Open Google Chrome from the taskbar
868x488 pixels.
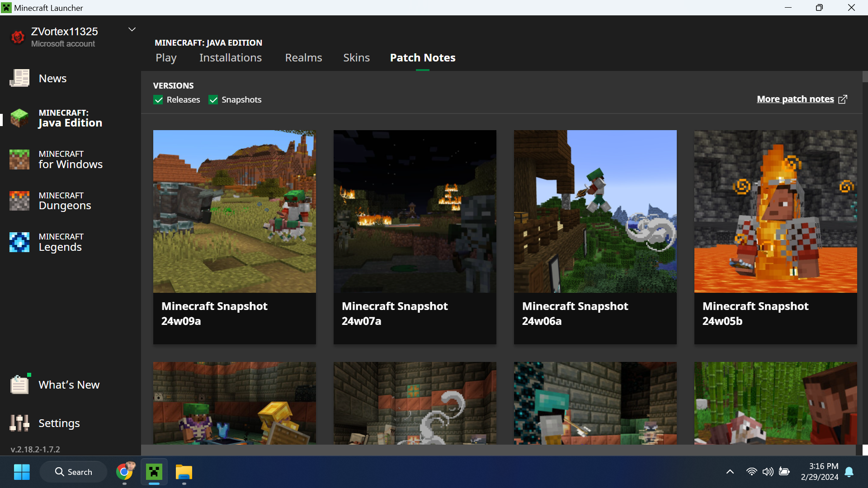pyautogui.click(x=125, y=472)
